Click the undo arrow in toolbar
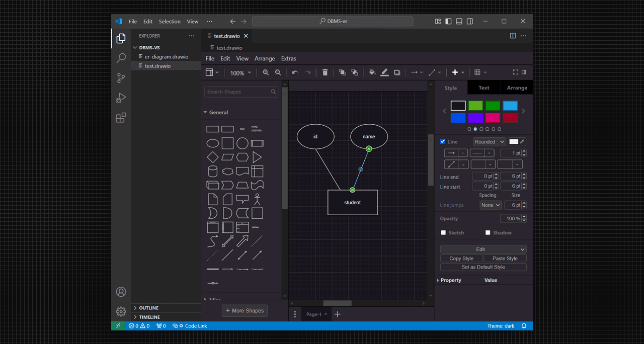644x344 pixels. (x=295, y=72)
